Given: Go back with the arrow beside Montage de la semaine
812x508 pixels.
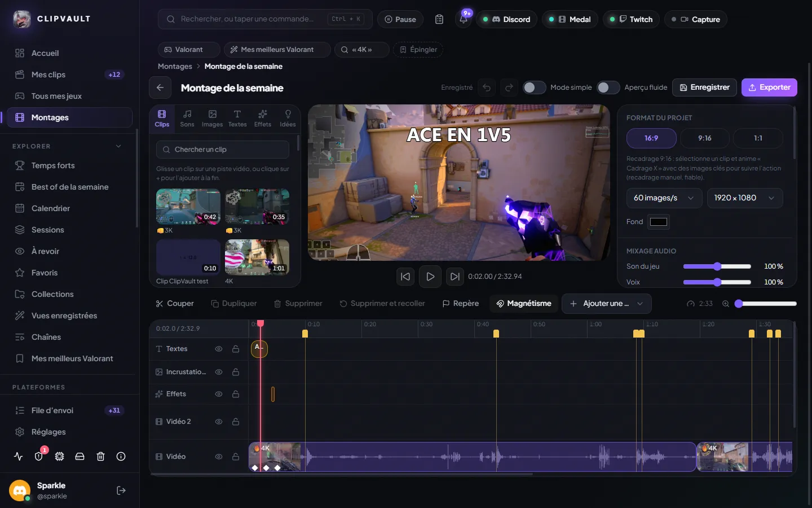Looking at the screenshot, I should [160, 87].
